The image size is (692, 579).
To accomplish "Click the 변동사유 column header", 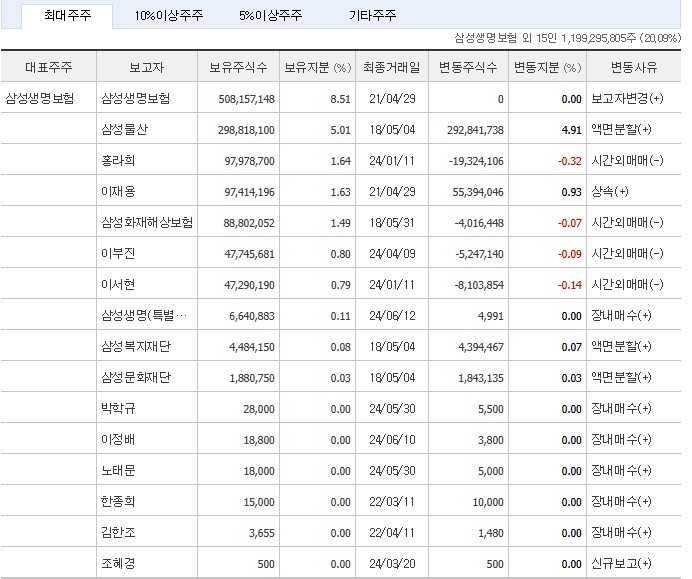I will click(634, 67).
